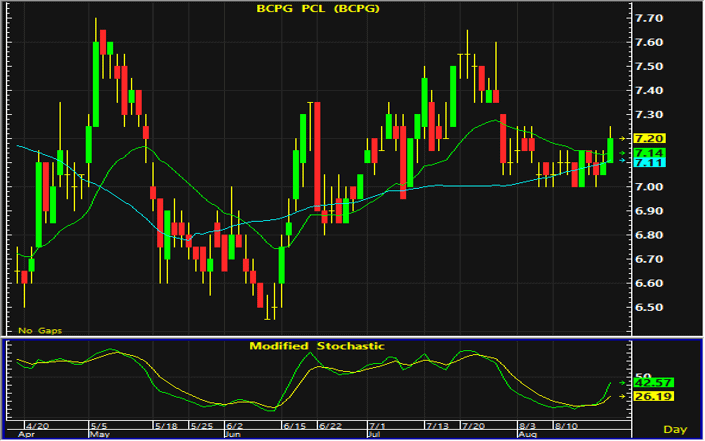
Task: Click the May month label
Action: (x=100, y=435)
